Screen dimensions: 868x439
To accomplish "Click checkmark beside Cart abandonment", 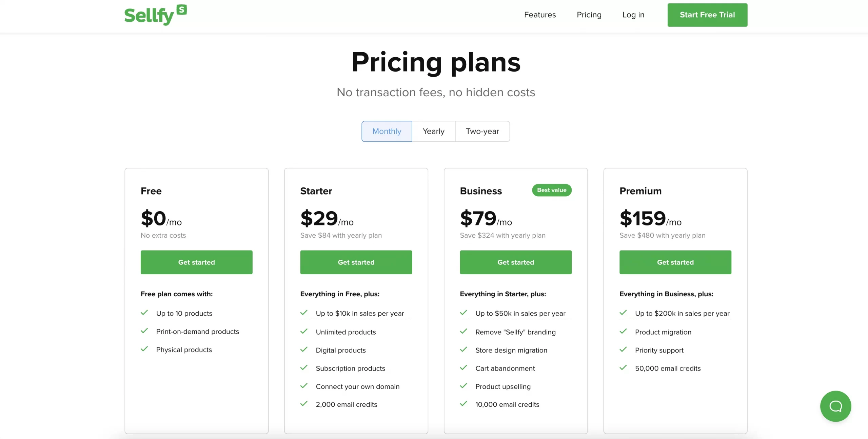I will pos(463,367).
